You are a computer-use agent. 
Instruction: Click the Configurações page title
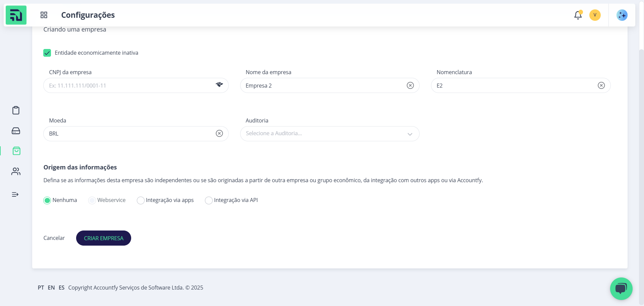88,15
